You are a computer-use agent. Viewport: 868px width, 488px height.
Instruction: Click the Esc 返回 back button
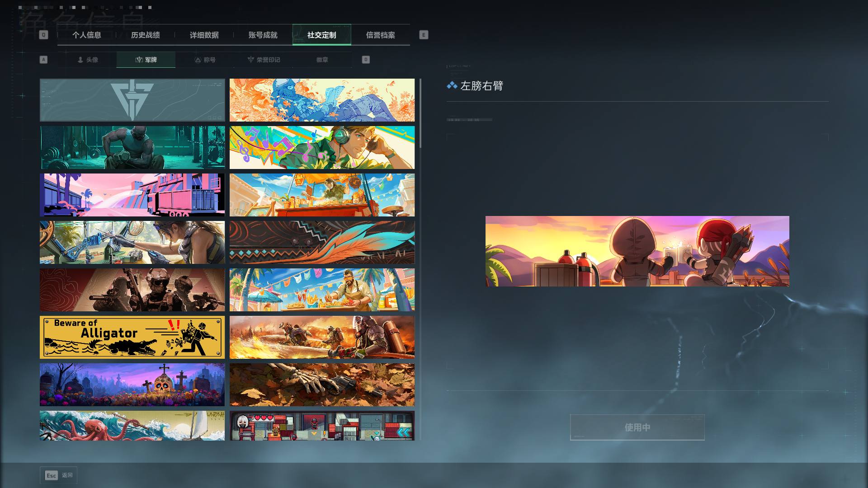tap(59, 475)
